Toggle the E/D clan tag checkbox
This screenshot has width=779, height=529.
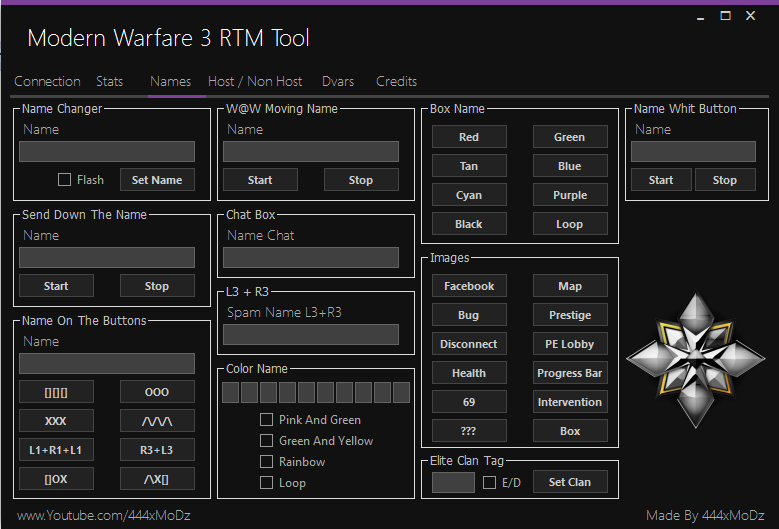coord(489,482)
